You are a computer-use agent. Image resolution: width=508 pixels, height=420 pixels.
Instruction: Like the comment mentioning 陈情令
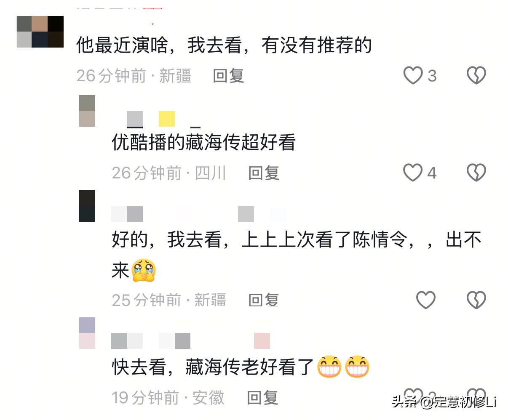pyautogui.click(x=425, y=300)
